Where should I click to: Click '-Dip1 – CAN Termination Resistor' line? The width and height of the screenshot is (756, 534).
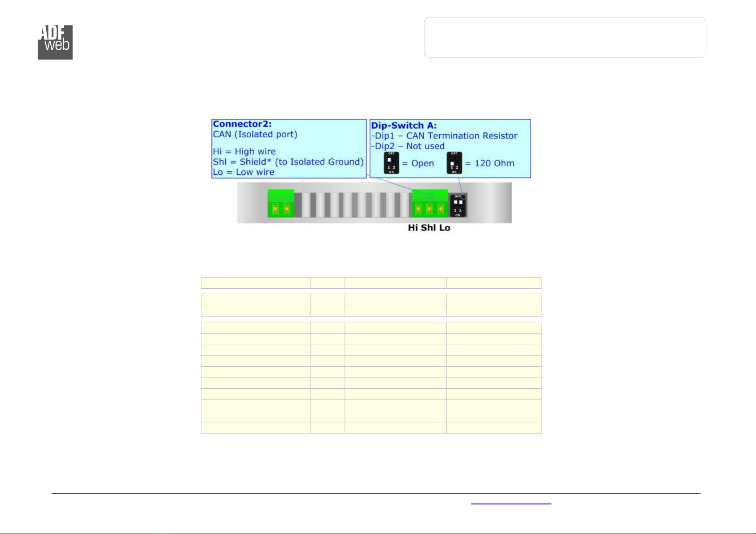tap(444, 136)
